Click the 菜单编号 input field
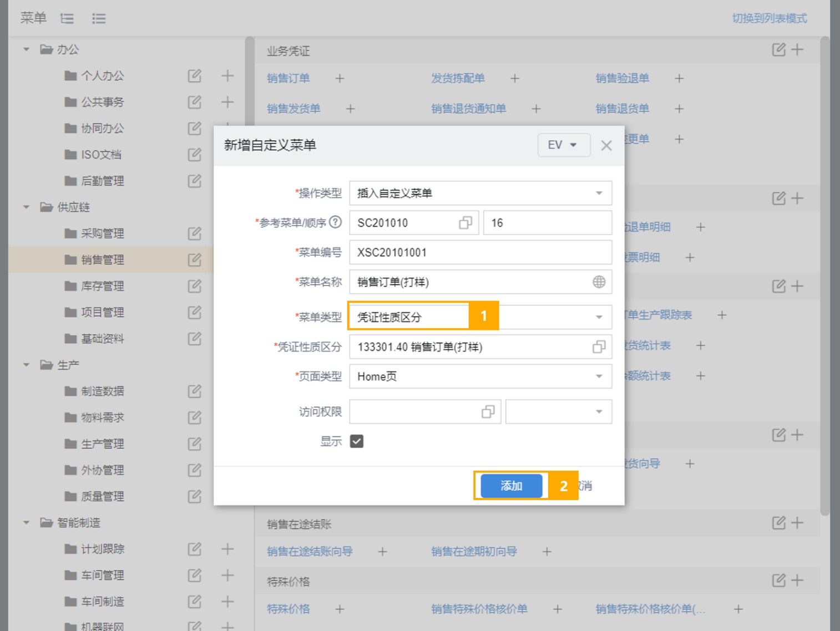The height and width of the screenshot is (631, 840). coord(480,252)
